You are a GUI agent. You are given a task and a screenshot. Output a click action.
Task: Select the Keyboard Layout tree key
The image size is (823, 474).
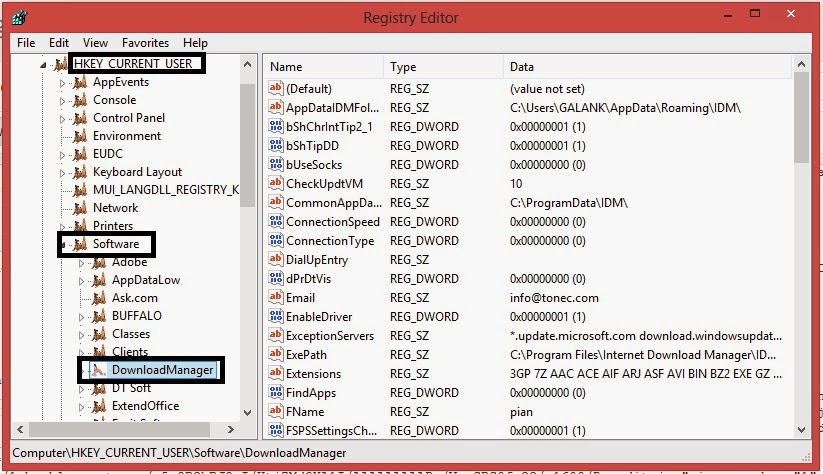point(137,172)
